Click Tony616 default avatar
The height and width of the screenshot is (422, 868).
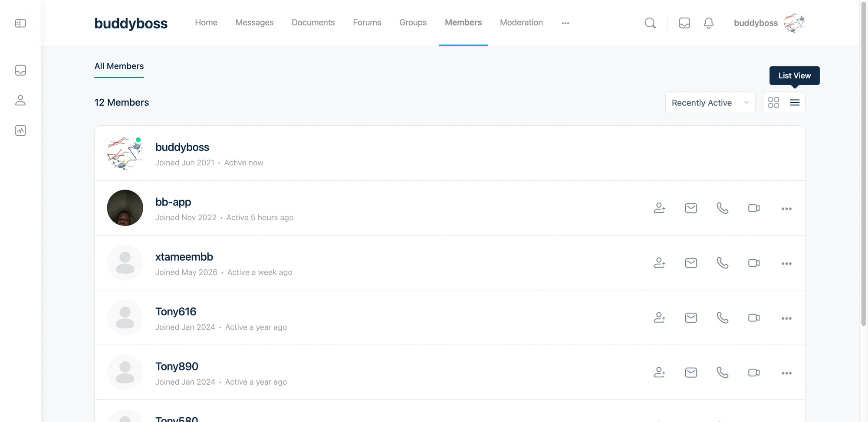pyautogui.click(x=125, y=317)
